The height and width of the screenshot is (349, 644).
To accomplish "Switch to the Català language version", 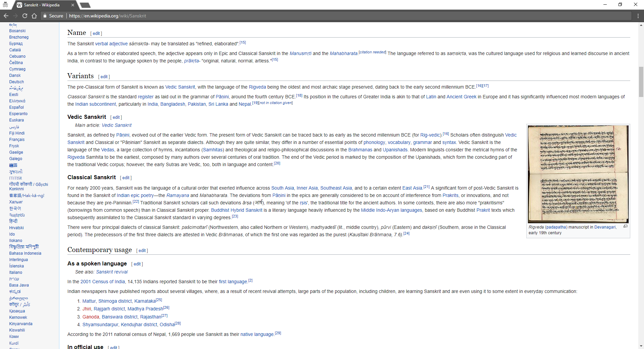I will coord(15,50).
